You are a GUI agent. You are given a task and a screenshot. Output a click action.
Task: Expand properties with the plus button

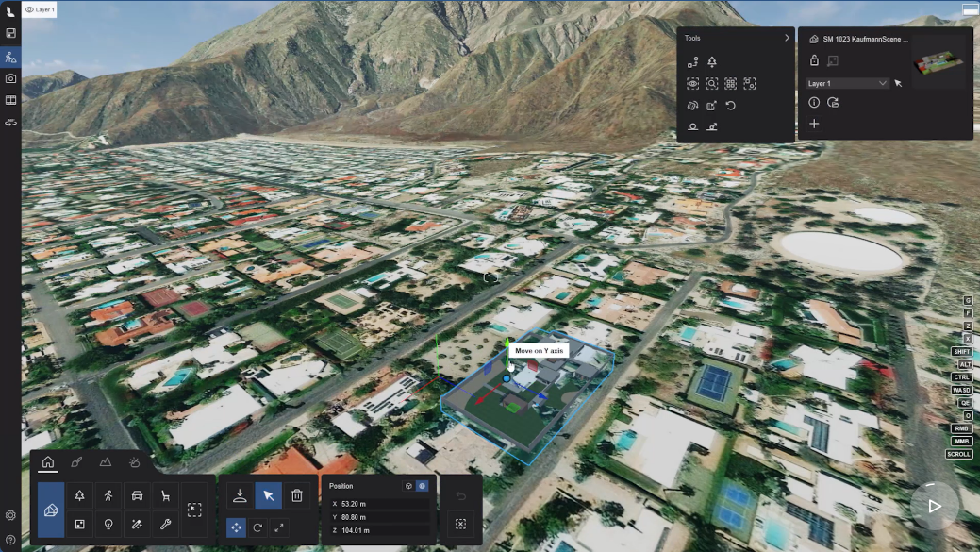(x=814, y=124)
